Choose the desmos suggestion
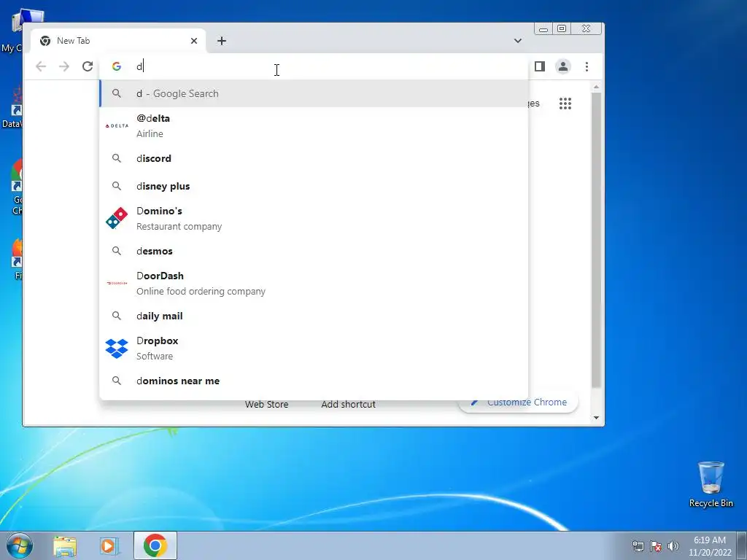The width and height of the screenshot is (747, 560). click(314, 251)
